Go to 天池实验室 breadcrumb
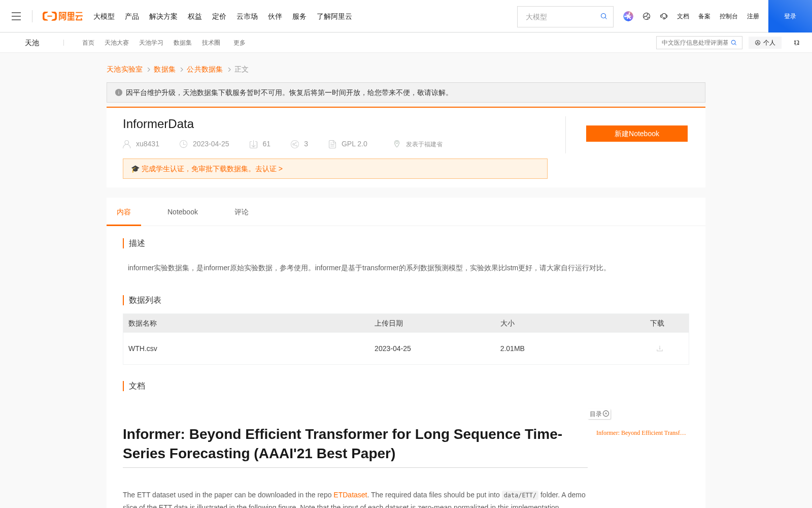 point(124,69)
